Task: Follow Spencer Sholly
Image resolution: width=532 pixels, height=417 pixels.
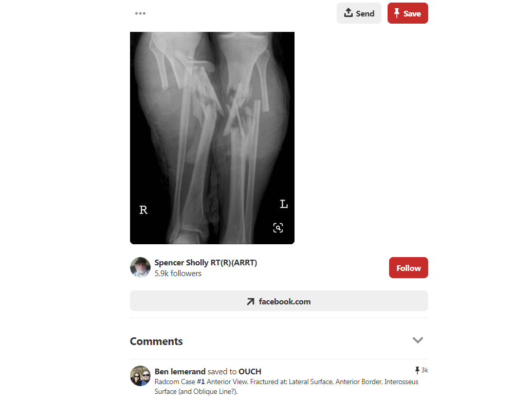Action: (x=409, y=268)
